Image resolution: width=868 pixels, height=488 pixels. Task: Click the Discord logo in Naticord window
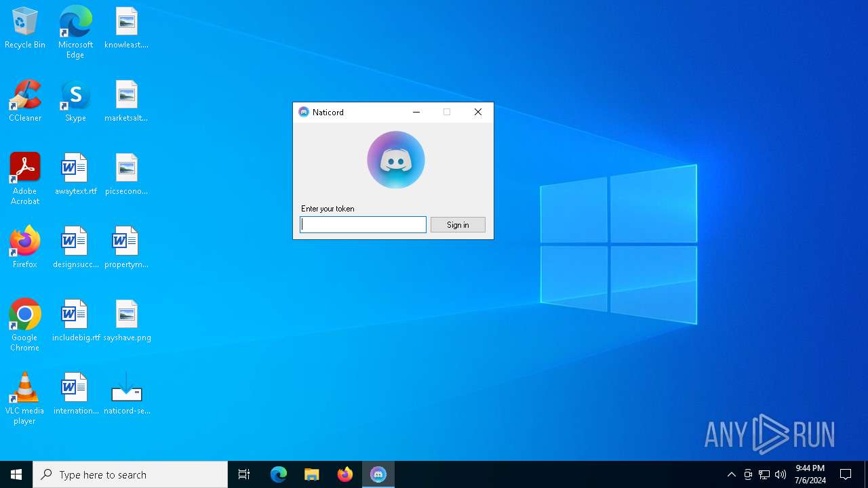click(x=396, y=160)
